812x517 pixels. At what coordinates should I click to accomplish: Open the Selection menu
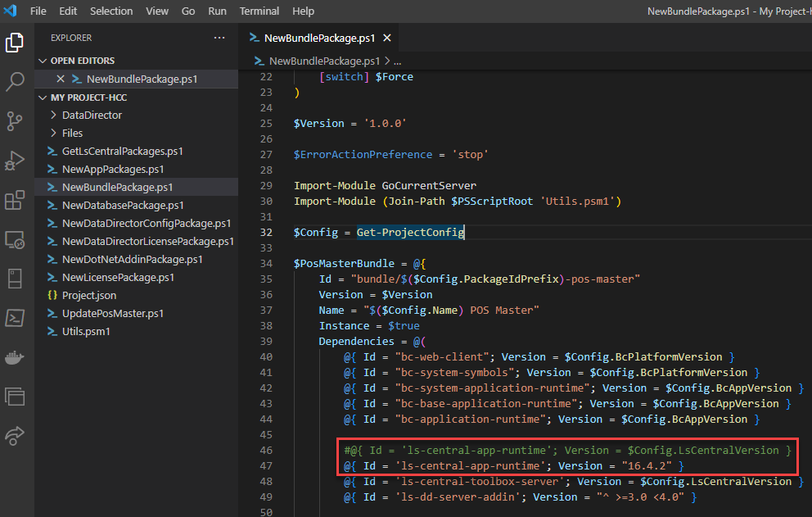111,11
